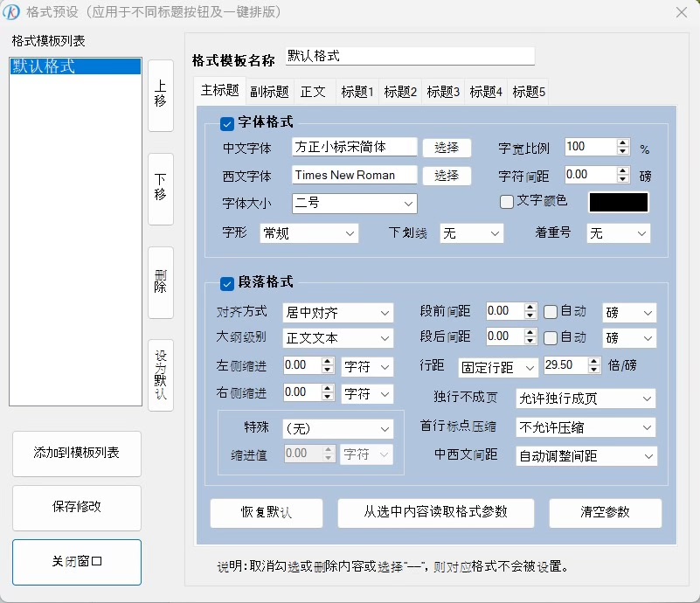Viewport: 700px width, 603px height.
Task: Expand 首行标点压缩 dropdown
Action: (586, 427)
